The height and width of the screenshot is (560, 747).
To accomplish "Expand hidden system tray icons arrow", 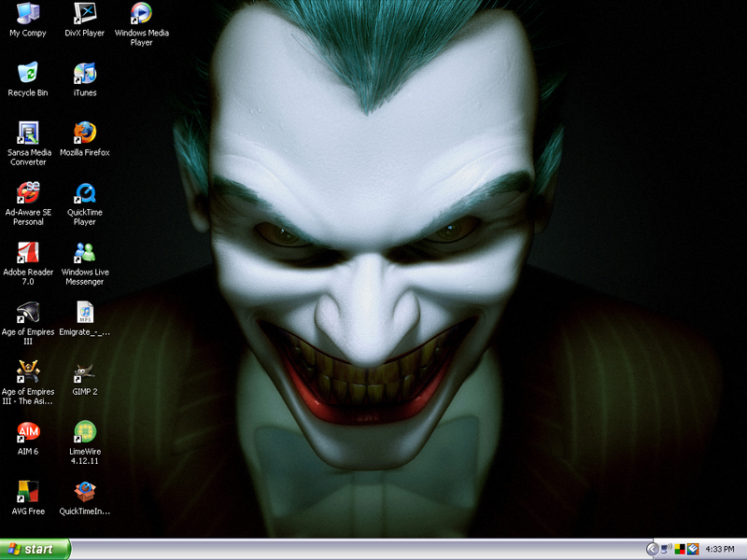I will coord(652,549).
